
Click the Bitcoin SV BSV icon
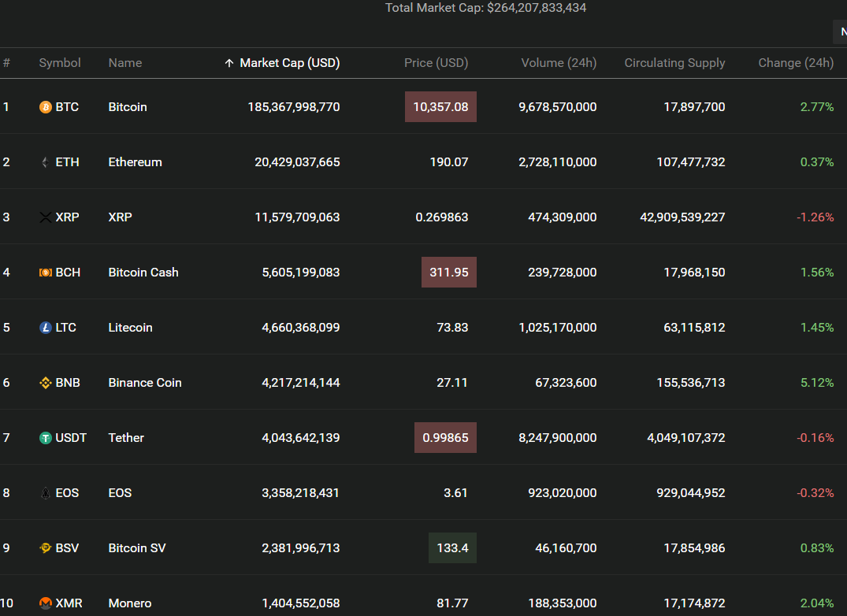(46, 548)
